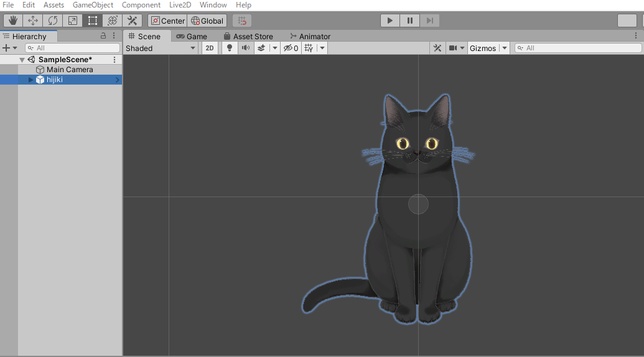Open the File menu
The image size is (644, 357).
[x=8, y=5]
